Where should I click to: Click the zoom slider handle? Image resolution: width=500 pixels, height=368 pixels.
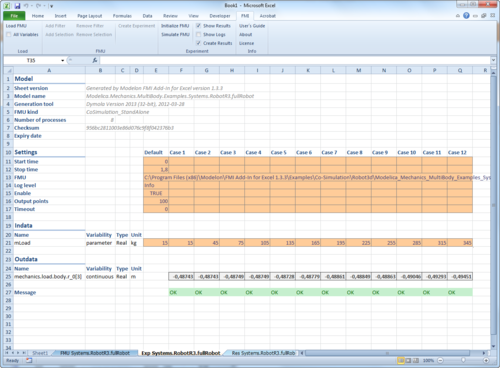pyautogui.click(x=463, y=360)
